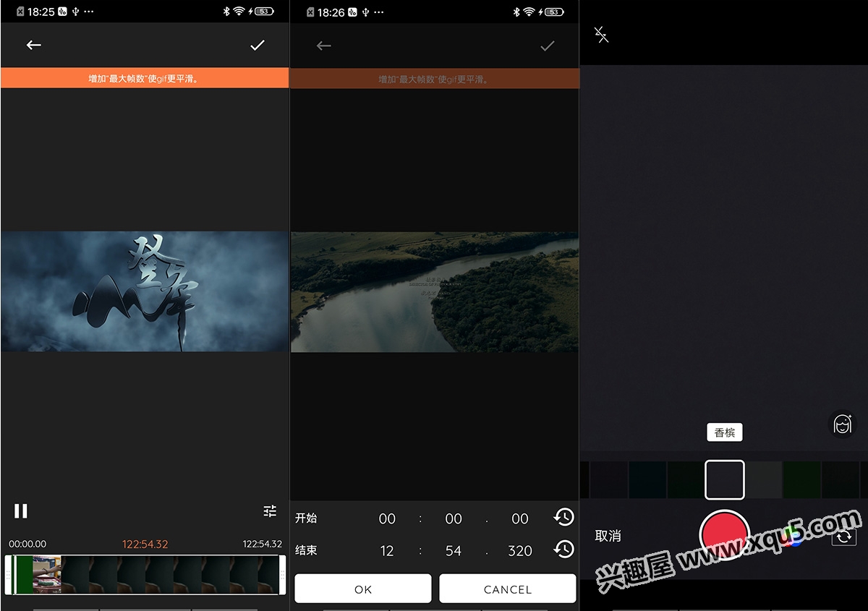Select the right trim handle on timeline
Viewport: 868px width, 611px height.
tap(282, 575)
